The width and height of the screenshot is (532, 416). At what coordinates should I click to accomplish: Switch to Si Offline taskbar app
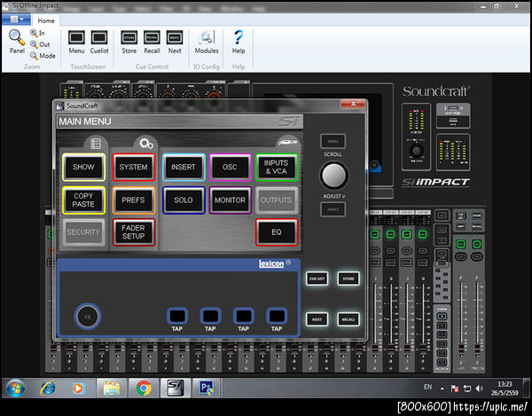point(176,389)
